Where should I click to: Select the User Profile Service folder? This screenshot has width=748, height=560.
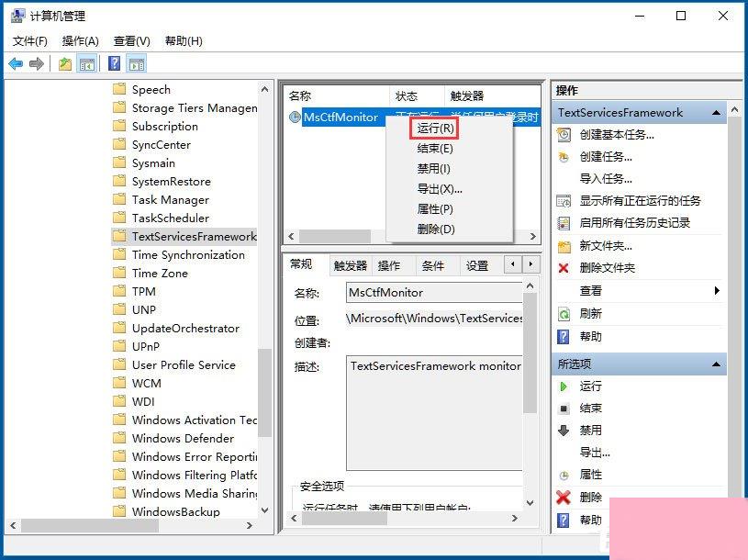(184, 364)
